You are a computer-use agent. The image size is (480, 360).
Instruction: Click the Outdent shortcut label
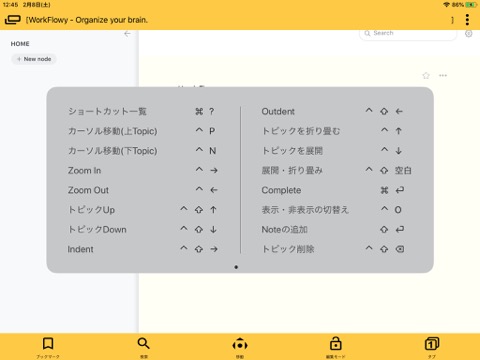[278, 111]
